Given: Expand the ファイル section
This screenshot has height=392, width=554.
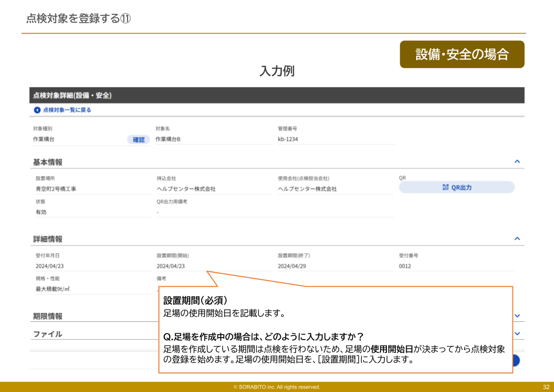Looking at the screenshot, I should (x=517, y=334).
